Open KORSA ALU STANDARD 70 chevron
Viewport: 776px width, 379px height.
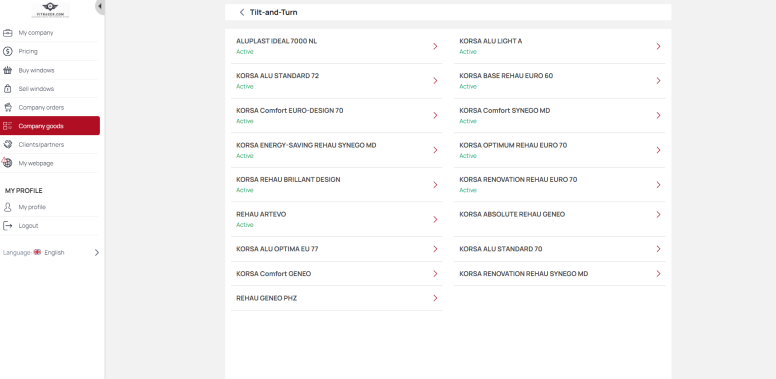659,249
